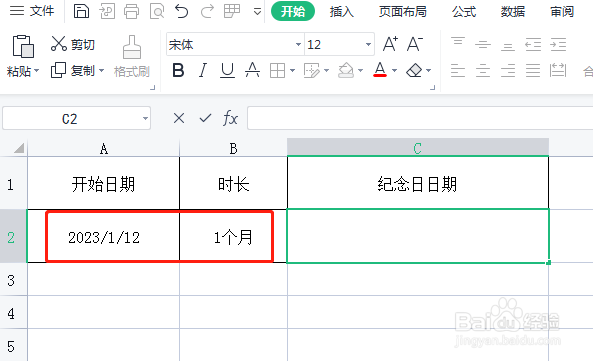Expand the 复制 dropdown arrow
The width and height of the screenshot is (593, 361).
[101, 71]
